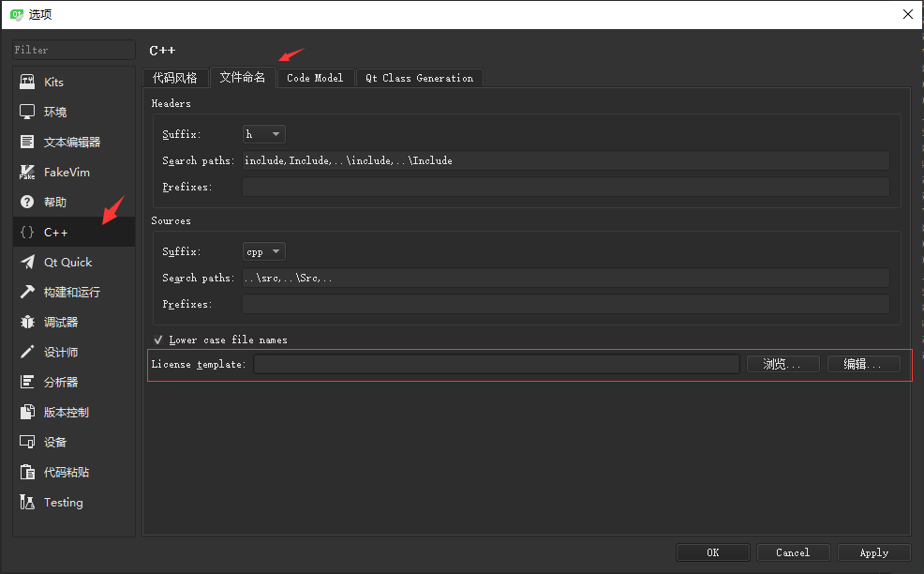
Task: Open the 帮助 question mark icon
Action: [x=27, y=202]
